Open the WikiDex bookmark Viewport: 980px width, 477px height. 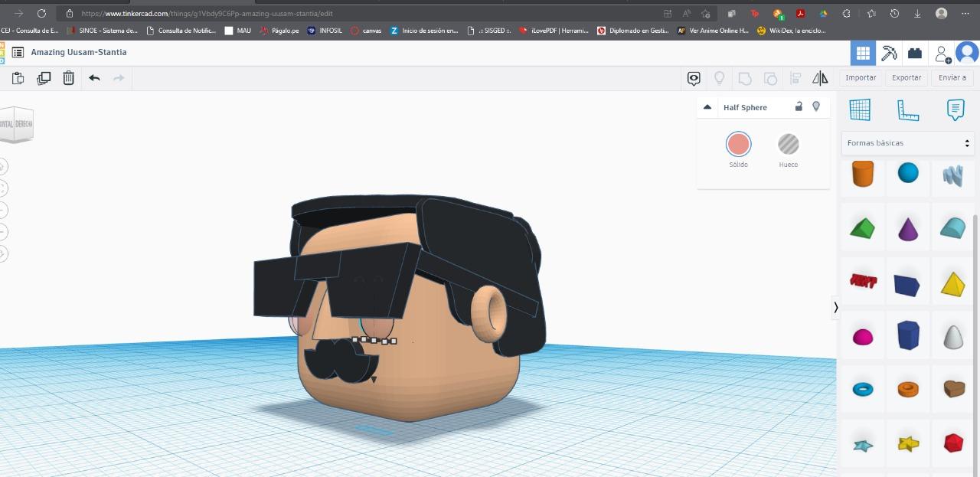tap(792, 31)
